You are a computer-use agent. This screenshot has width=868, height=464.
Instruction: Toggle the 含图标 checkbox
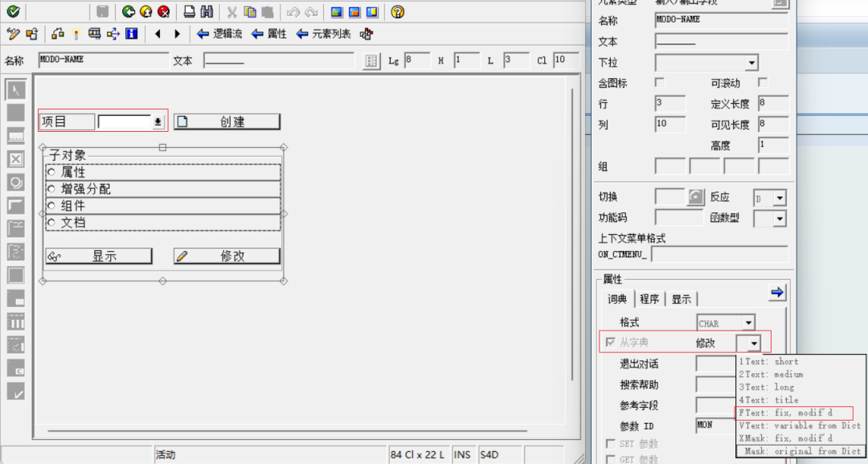(x=659, y=83)
